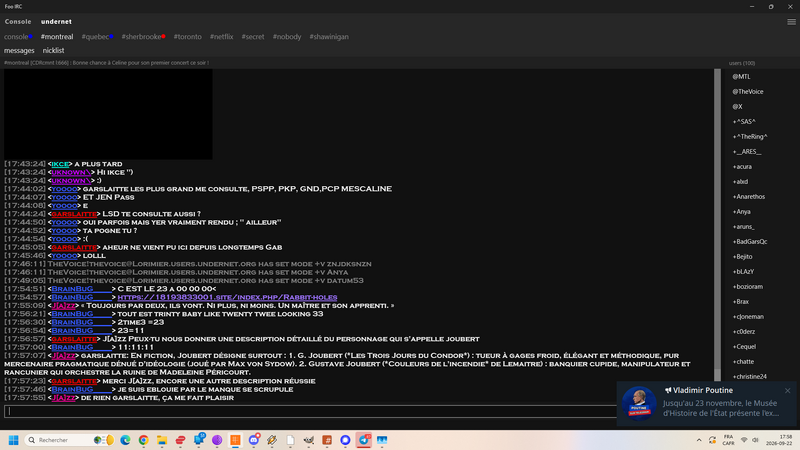Select user +Cequel in the nicklist
Image resolution: width=800 pixels, height=450 pixels.
pyautogui.click(x=744, y=346)
